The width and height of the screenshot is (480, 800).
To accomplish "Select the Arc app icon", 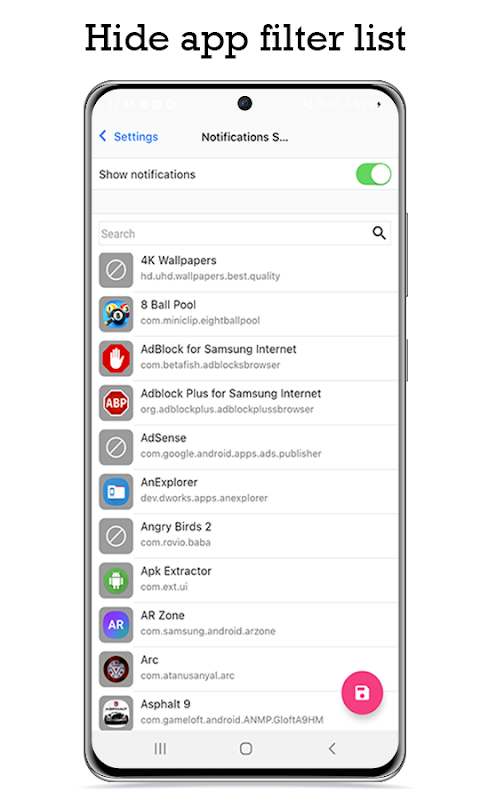I will coord(116,669).
